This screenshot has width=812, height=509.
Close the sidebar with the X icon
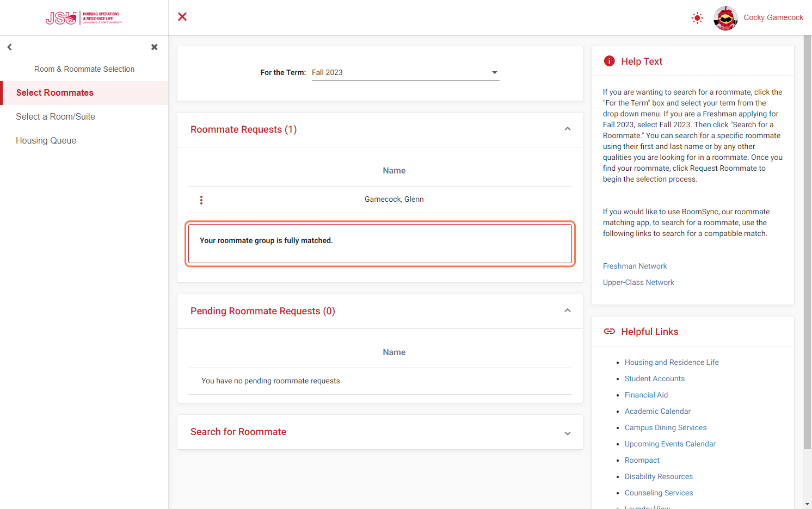tap(155, 47)
